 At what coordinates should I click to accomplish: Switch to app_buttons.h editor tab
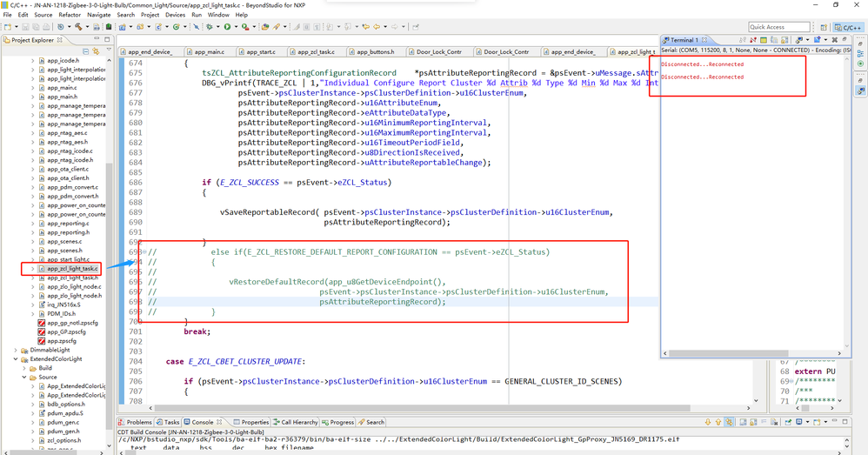375,51
